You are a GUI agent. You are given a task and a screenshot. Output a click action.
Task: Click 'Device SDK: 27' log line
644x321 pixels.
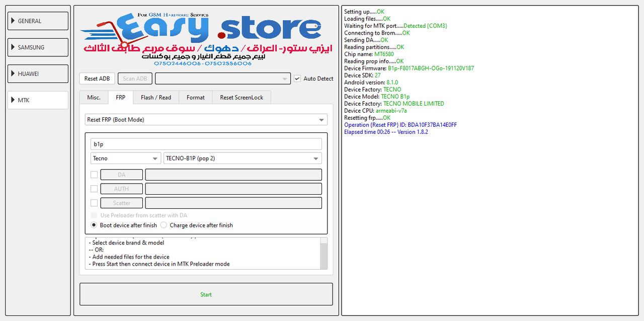tap(362, 75)
